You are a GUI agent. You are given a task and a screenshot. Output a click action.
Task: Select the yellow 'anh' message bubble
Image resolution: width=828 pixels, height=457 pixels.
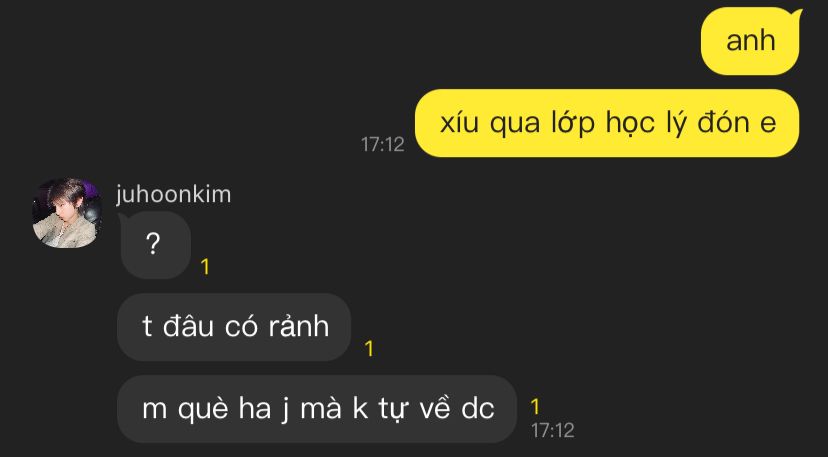750,41
